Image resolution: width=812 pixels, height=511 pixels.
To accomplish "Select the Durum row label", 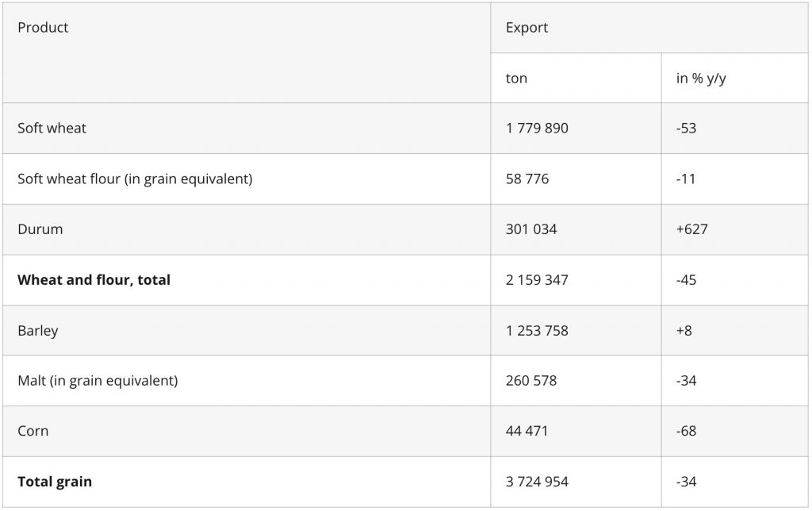I will click(40, 229).
